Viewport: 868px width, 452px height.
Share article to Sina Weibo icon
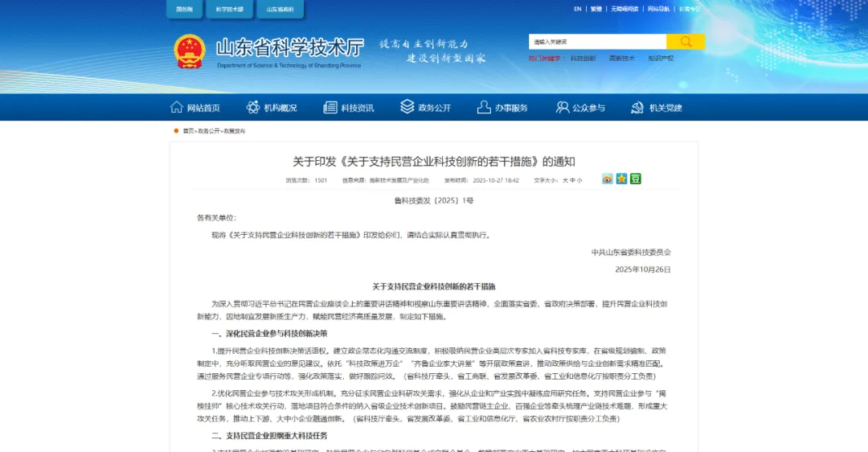point(608,179)
